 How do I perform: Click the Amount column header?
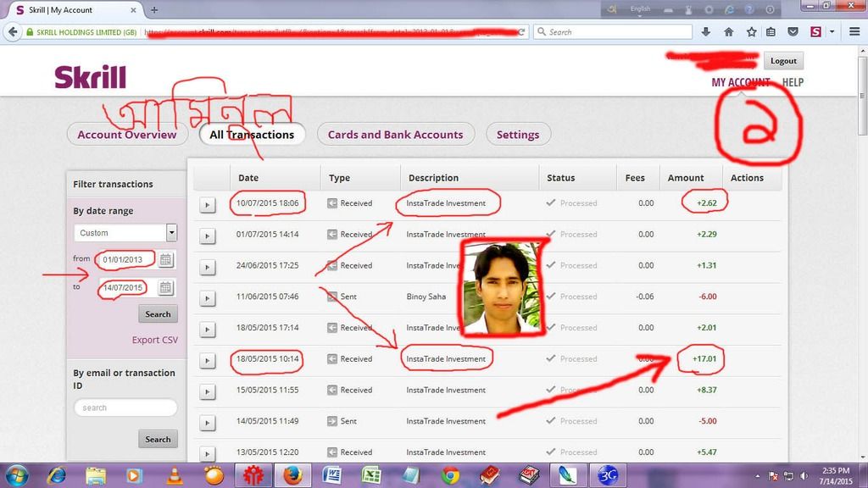(685, 178)
